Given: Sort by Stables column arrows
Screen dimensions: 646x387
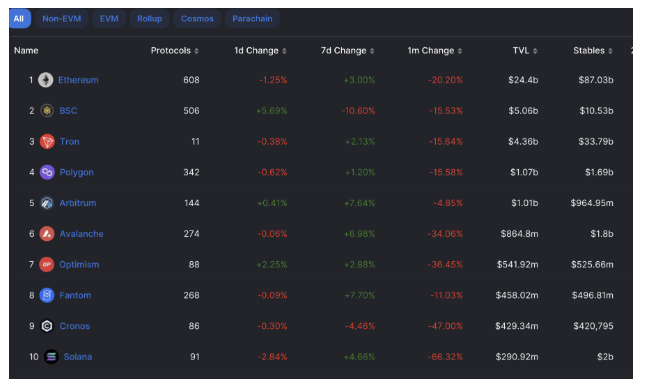Looking at the screenshot, I should [611, 51].
